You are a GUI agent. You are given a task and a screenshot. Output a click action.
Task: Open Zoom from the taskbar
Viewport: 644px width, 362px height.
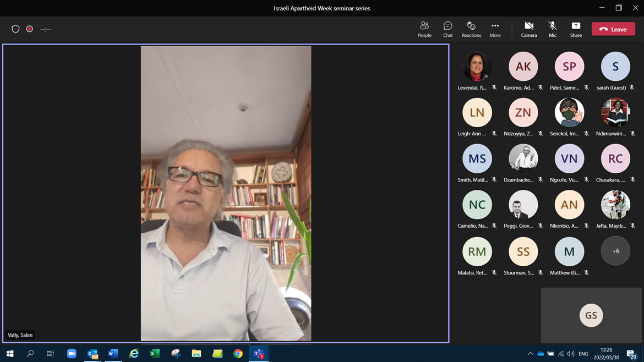tap(72, 353)
